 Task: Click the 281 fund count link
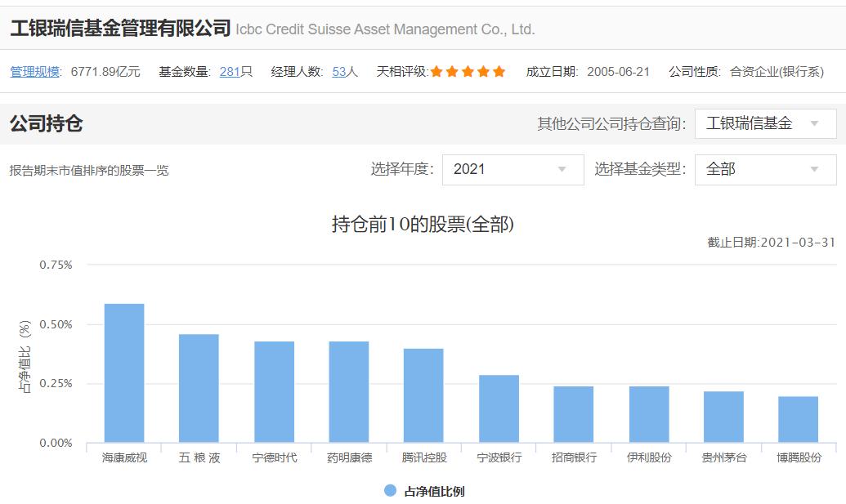click(x=230, y=72)
